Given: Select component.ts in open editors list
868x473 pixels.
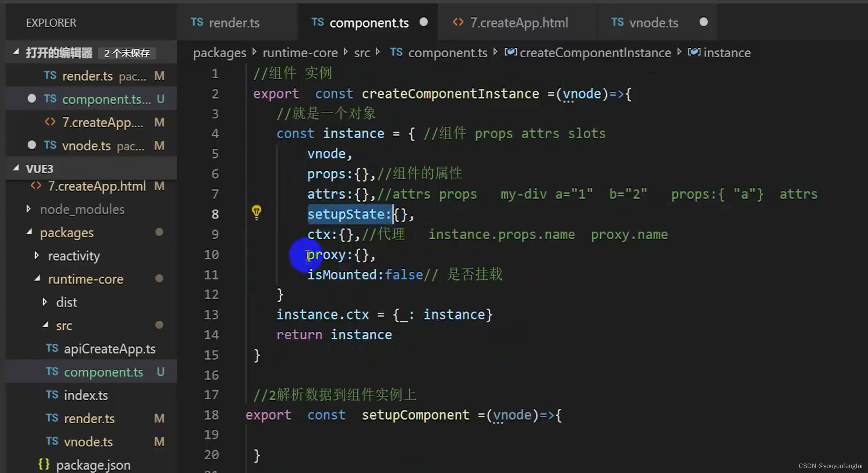Looking at the screenshot, I should click(92, 99).
